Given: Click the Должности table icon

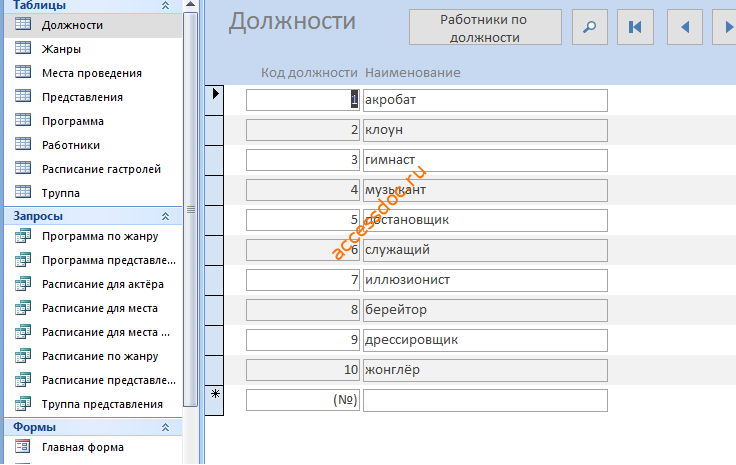Looking at the screenshot, I should pos(23,24).
